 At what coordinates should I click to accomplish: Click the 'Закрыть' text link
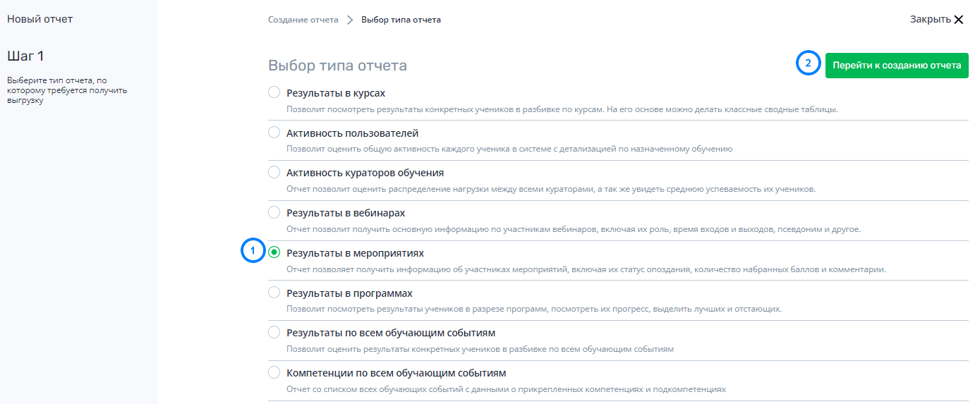click(930, 19)
